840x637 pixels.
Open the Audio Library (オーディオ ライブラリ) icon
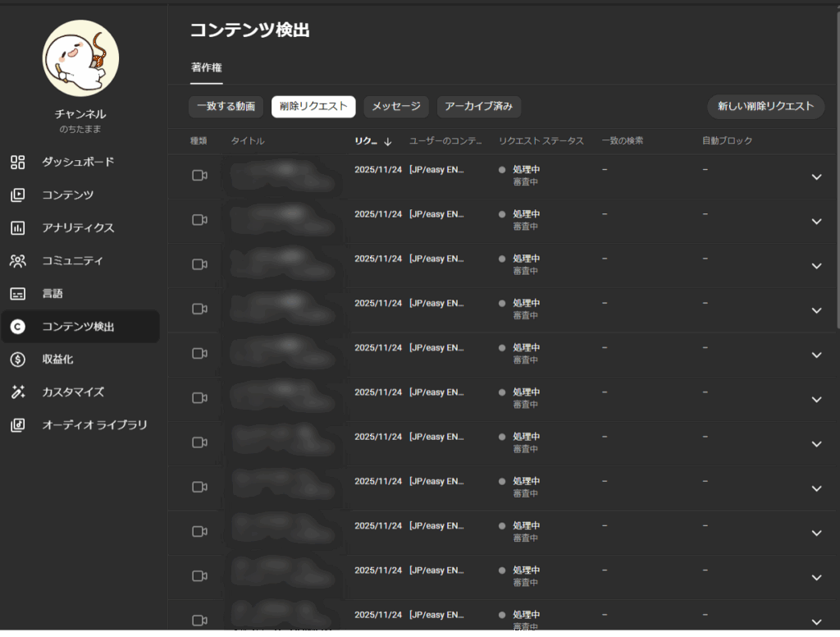[x=17, y=424]
